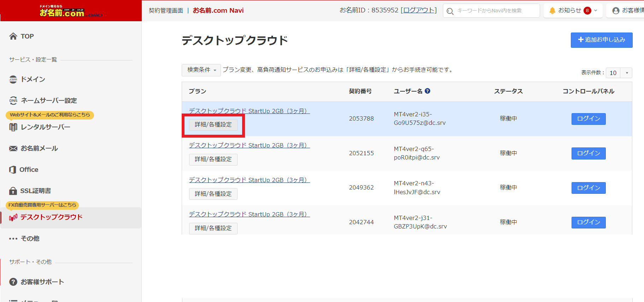Image resolution: width=644 pixels, height=302 pixels.
Task: Click the Office icon in sidebar
Action: [13, 170]
